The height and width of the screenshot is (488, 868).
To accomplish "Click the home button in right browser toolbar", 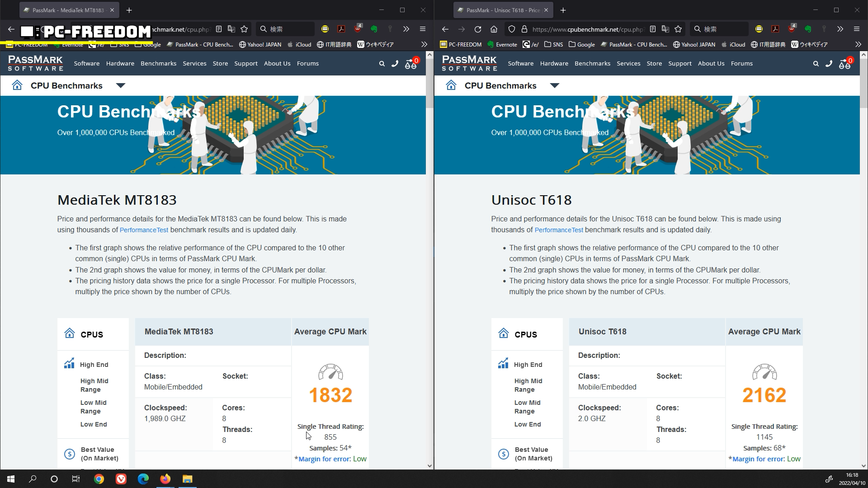I will 494,29.
